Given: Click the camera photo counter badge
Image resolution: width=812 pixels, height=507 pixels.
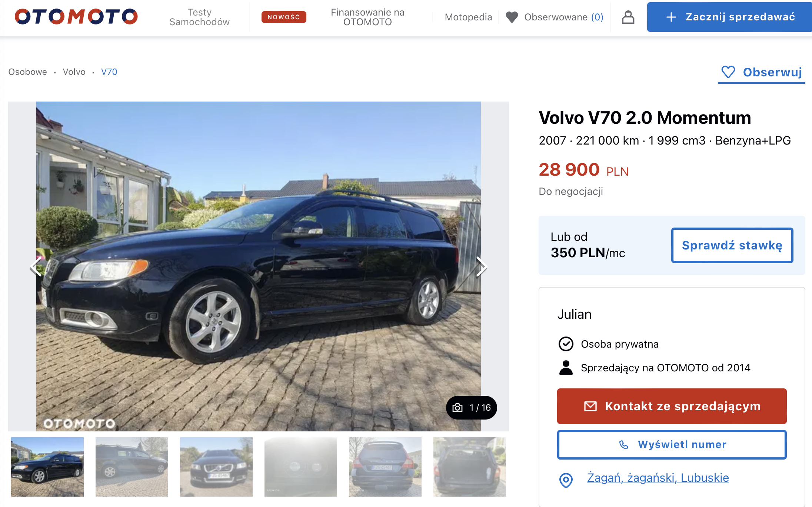Looking at the screenshot, I should 471,408.
